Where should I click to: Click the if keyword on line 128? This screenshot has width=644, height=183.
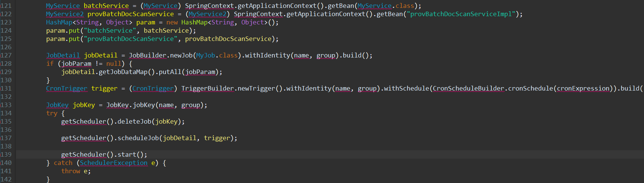click(50, 64)
